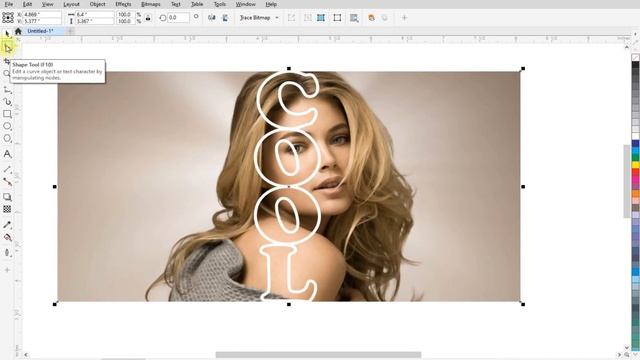The image size is (640, 360).
Task: Open the Text menu
Action: click(176, 4)
